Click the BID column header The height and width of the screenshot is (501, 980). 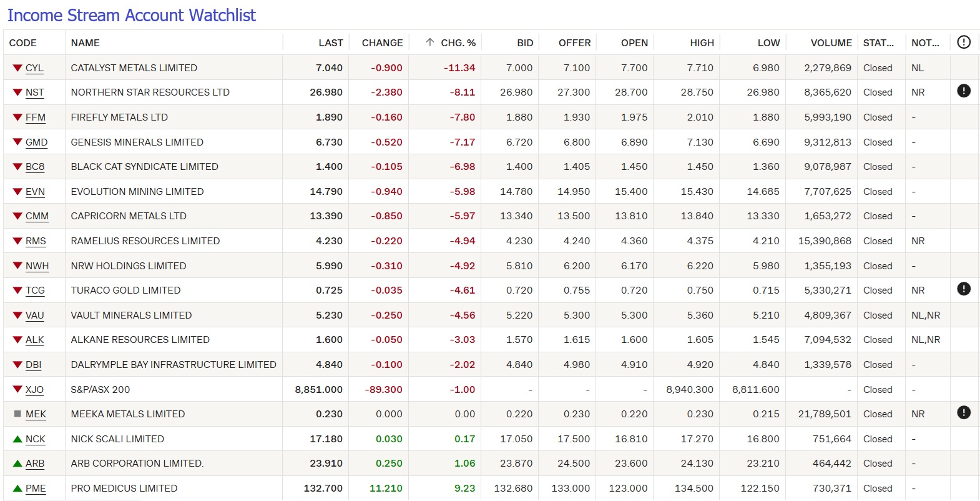click(x=525, y=43)
